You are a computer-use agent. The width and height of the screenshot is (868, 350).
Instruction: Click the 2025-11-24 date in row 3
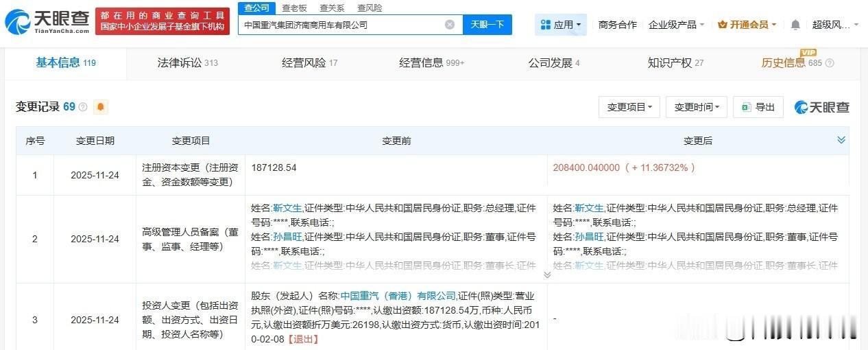point(95,320)
